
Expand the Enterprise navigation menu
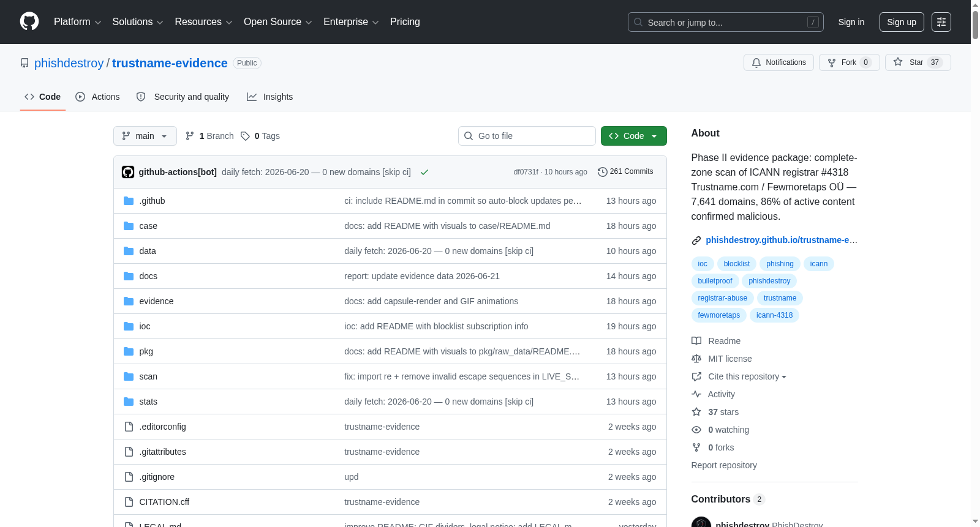[x=351, y=22]
